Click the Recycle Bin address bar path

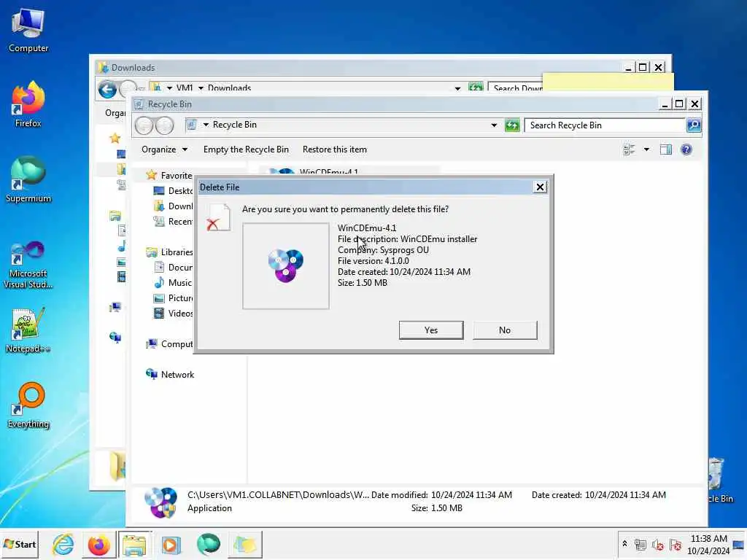[234, 125]
